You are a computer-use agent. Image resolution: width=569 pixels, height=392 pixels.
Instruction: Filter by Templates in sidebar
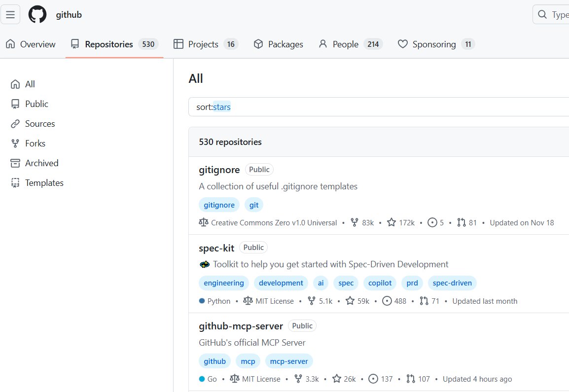click(x=37, y=183)
